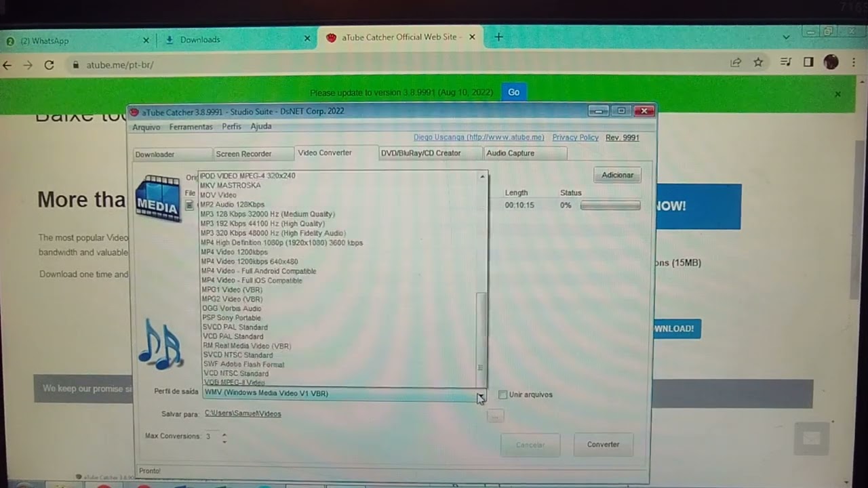Open the browser profile avatar

click(831, 62)
